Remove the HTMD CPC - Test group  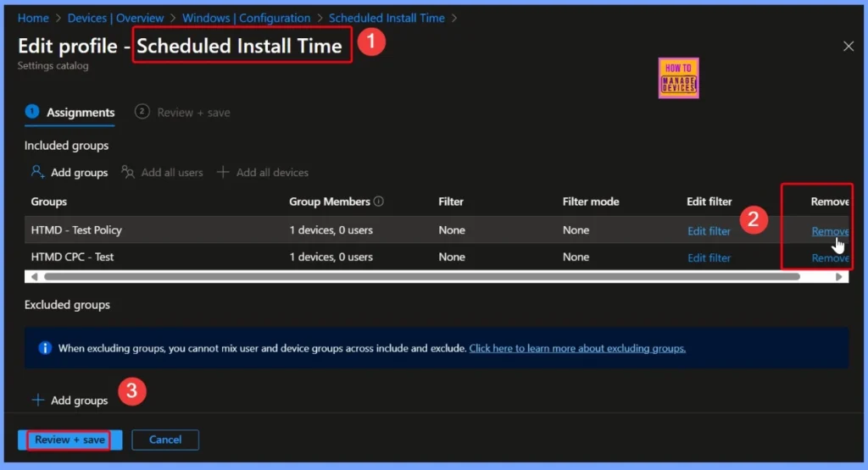(x=830, y=257)
